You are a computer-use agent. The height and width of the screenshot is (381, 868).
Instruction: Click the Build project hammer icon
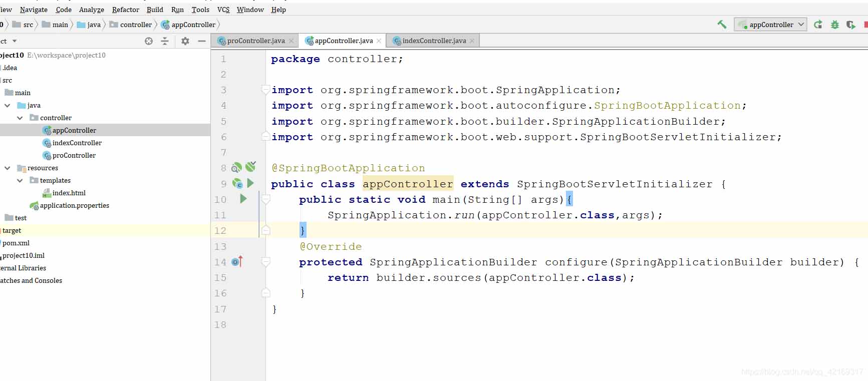pyautogui.click(x=722, y=25)
